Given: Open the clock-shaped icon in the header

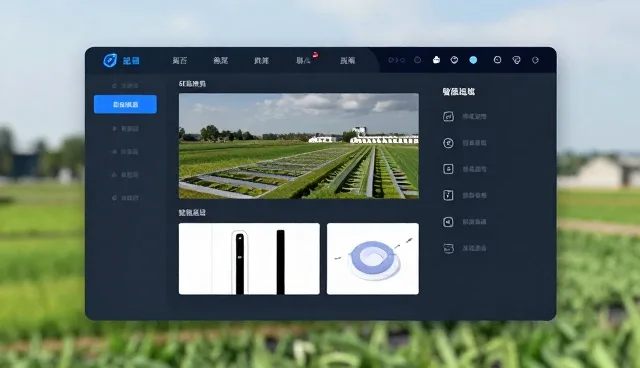Looking at the screenshot, I should coord(497,60).
